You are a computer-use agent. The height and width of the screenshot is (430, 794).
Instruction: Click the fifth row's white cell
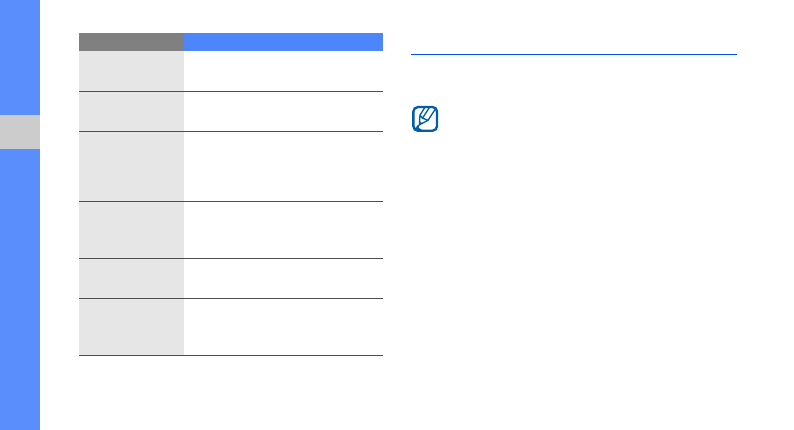(283, 278)
